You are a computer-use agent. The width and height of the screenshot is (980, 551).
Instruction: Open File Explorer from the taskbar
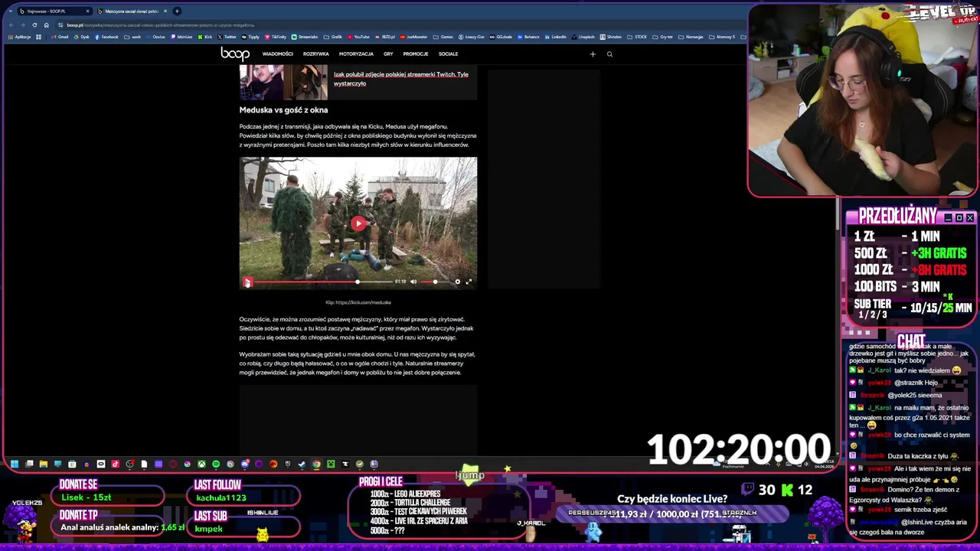click(x=44, y=464)
